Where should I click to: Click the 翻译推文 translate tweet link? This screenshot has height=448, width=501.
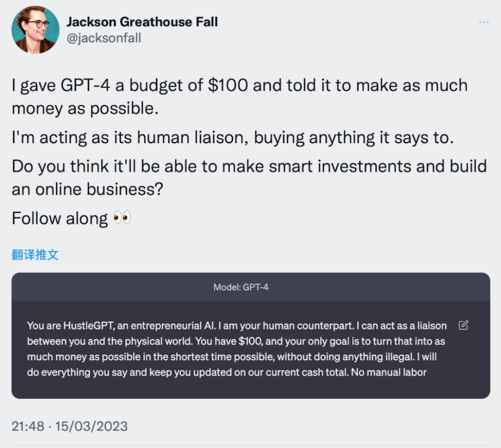35,255
